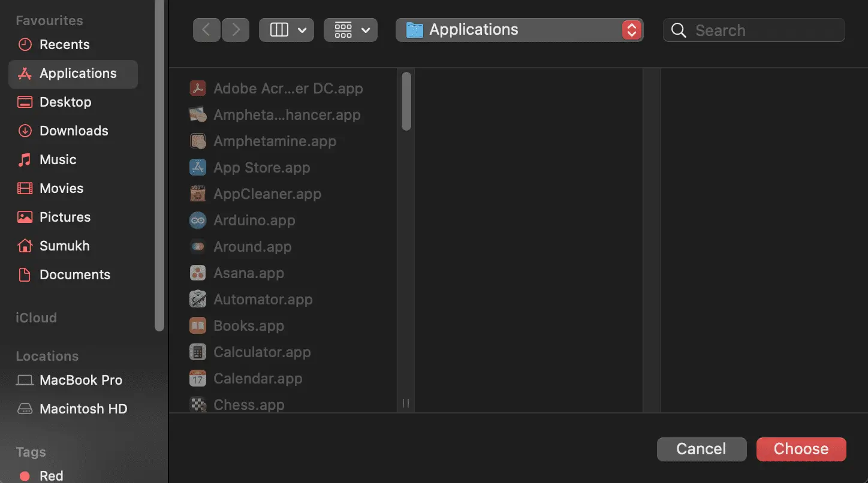Click the Applications sidebar icon

[25, 74]
